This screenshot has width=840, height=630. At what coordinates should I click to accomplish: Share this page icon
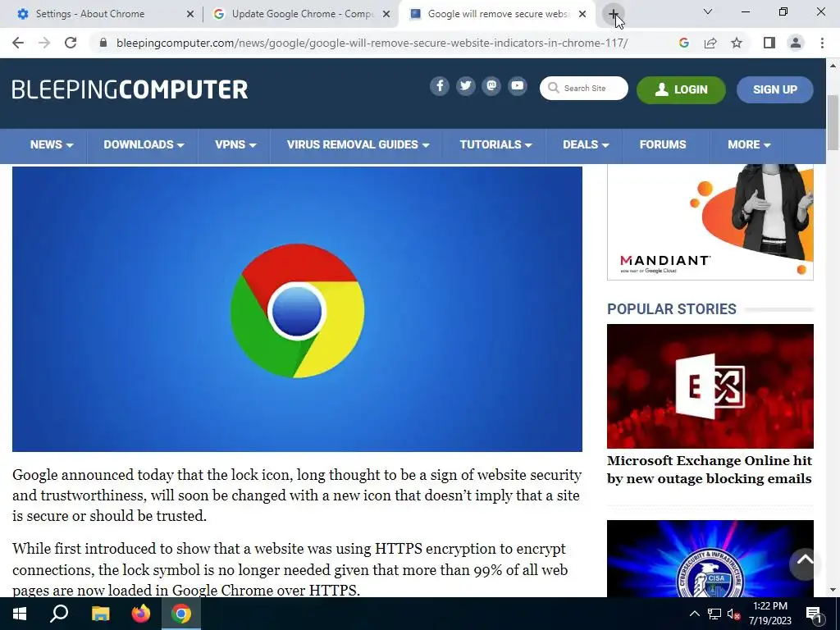710,43
